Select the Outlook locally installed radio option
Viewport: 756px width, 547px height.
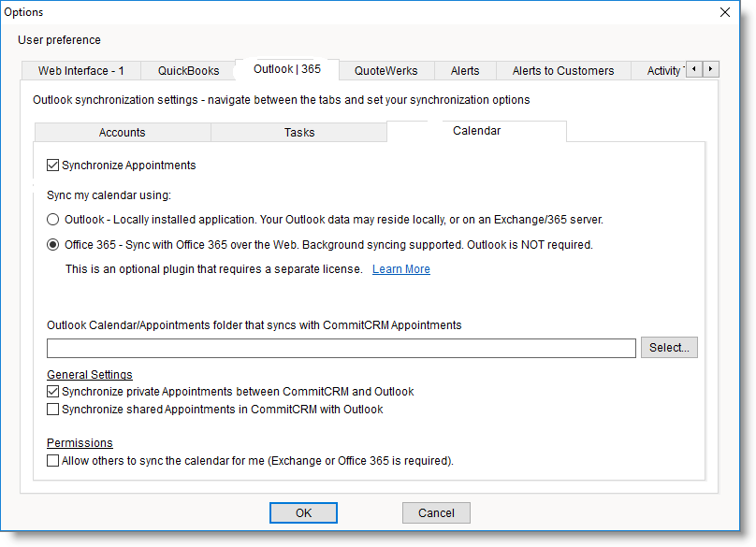53,220
